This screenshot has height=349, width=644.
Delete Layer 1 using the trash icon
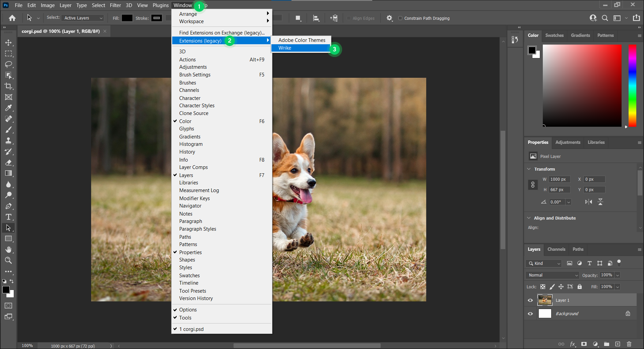[629, 344]
